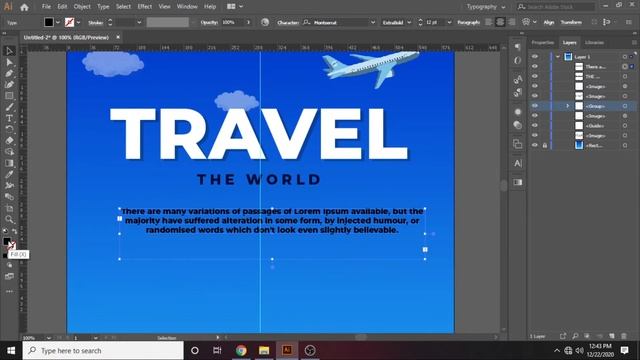Expand the <Group> sublayer arrow
The image size is (640, 360).
coord(567,106)
